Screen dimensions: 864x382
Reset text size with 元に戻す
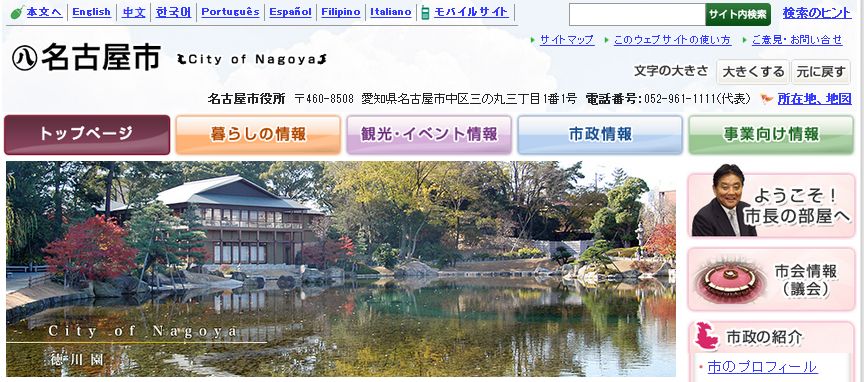coord(821,72)
